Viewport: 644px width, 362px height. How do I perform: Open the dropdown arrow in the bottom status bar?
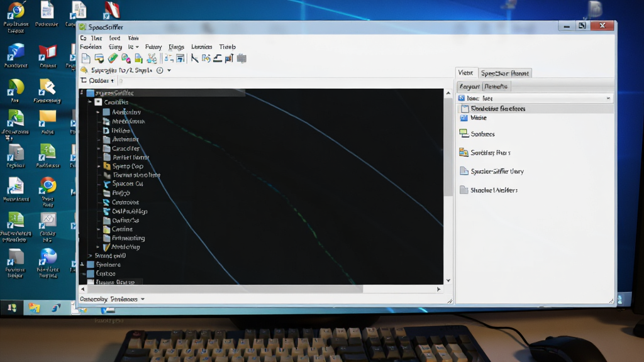click(x=143, y=299)
